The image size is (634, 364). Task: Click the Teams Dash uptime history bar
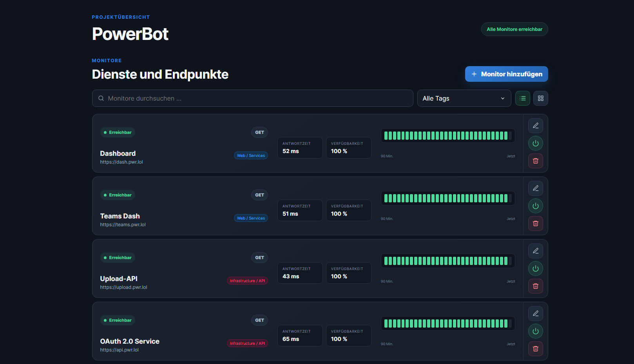[x=448, y=198]
